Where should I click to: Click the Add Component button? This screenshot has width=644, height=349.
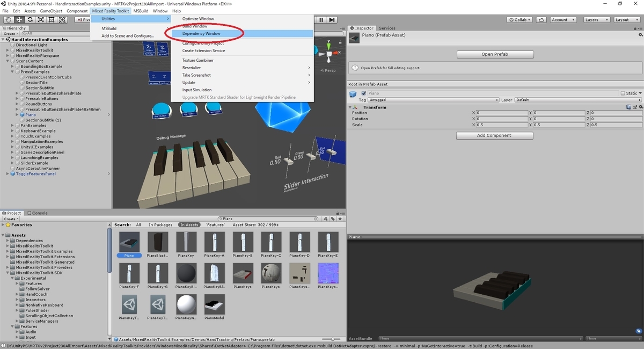pyautogui.click(x=495, y=135)
